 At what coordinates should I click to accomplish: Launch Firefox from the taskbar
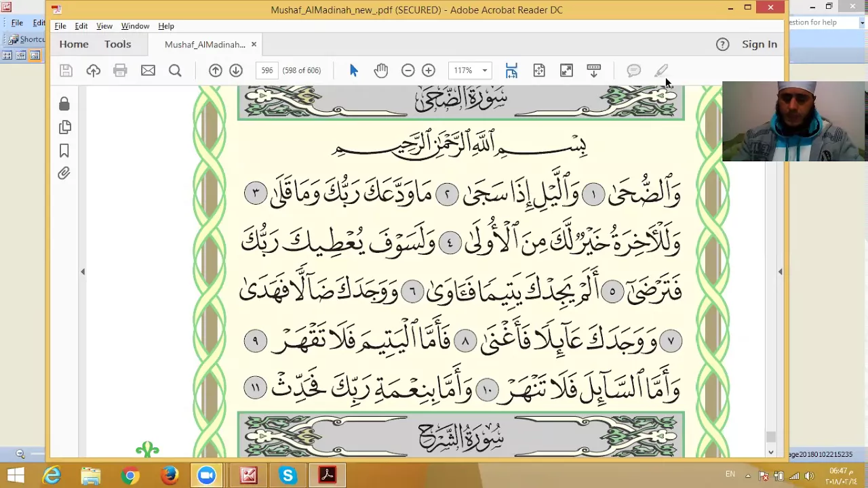[x=170, y=476]
